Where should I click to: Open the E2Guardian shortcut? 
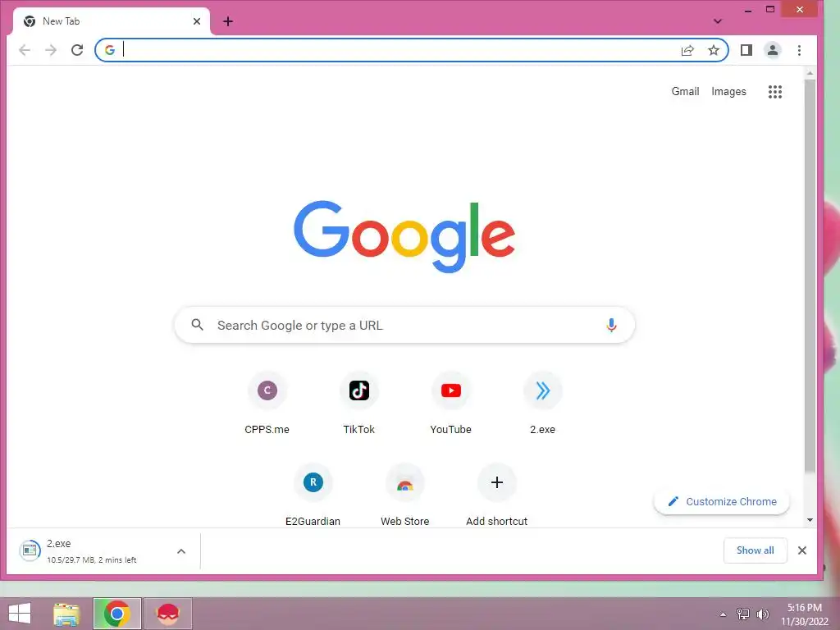tap(313, 495)
